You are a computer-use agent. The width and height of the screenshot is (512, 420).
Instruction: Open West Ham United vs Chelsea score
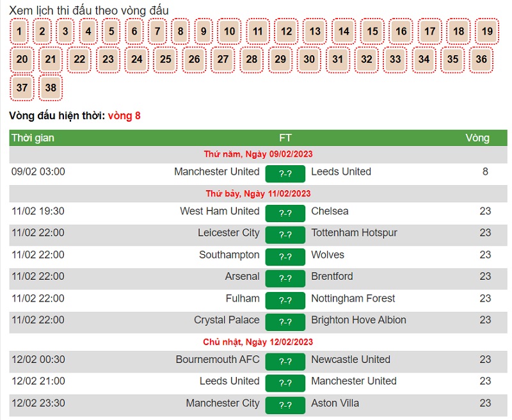285,214
